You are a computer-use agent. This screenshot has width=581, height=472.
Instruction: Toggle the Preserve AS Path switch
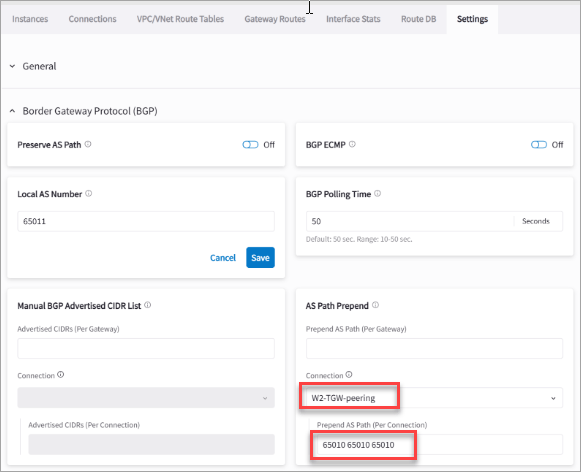point(250,144)
